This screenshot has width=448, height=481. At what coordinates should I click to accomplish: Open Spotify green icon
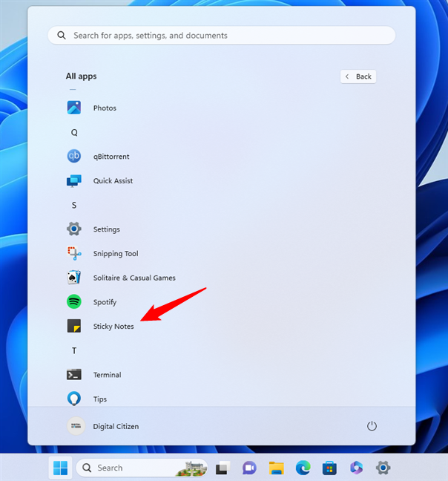click(x=74, y=302)
